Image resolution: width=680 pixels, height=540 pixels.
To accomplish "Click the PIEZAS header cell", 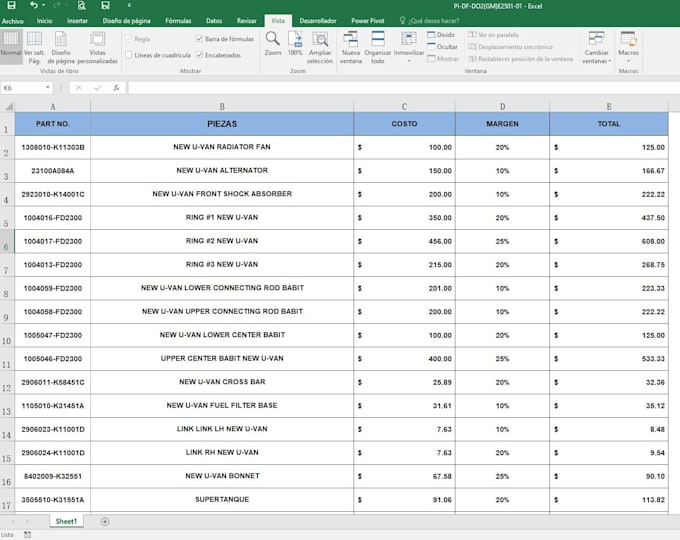I will [222, 124].
